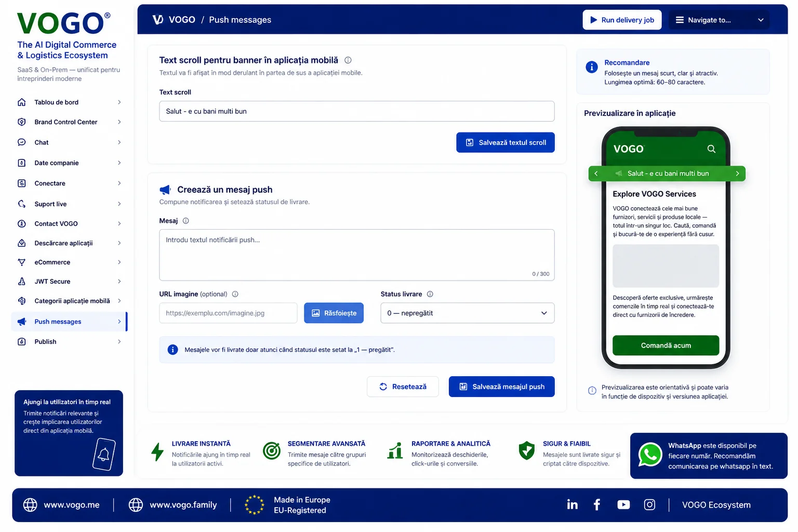Click the Descărcare aplicații icon

point(22,243)
